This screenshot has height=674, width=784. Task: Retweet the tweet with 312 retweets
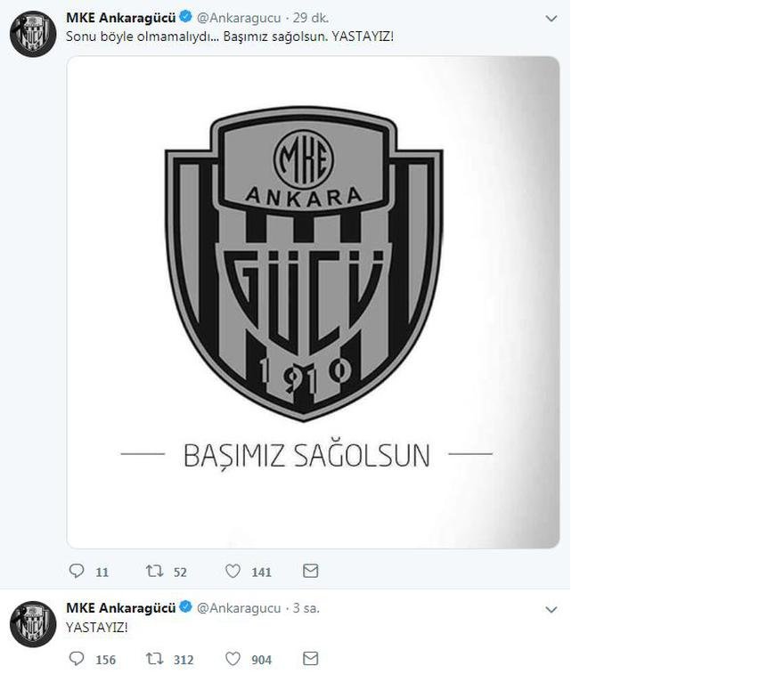tap(154, 659)
